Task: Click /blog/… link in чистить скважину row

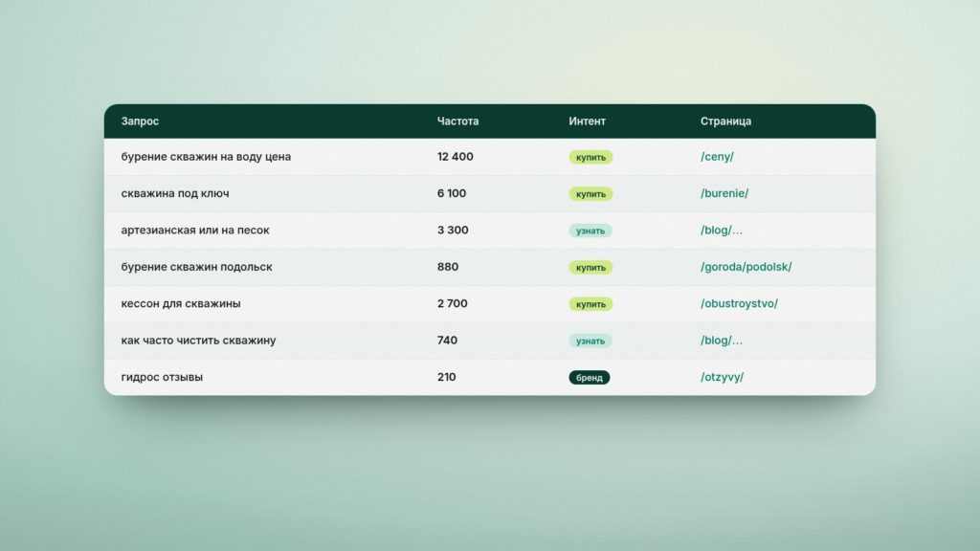Action: (x=722, y=341)
